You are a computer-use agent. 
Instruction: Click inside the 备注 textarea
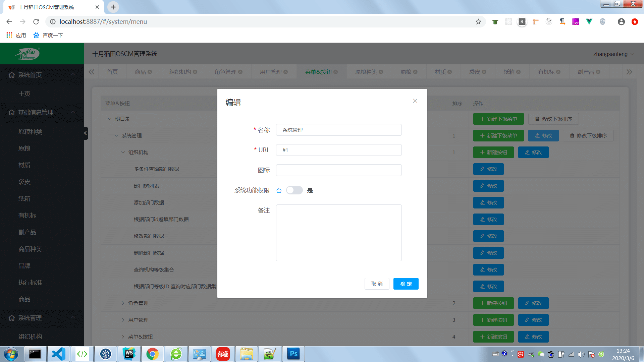338,233
